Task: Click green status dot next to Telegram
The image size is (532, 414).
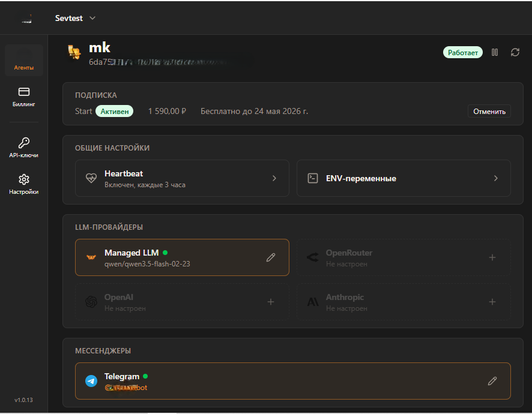Action: point(145,376)
